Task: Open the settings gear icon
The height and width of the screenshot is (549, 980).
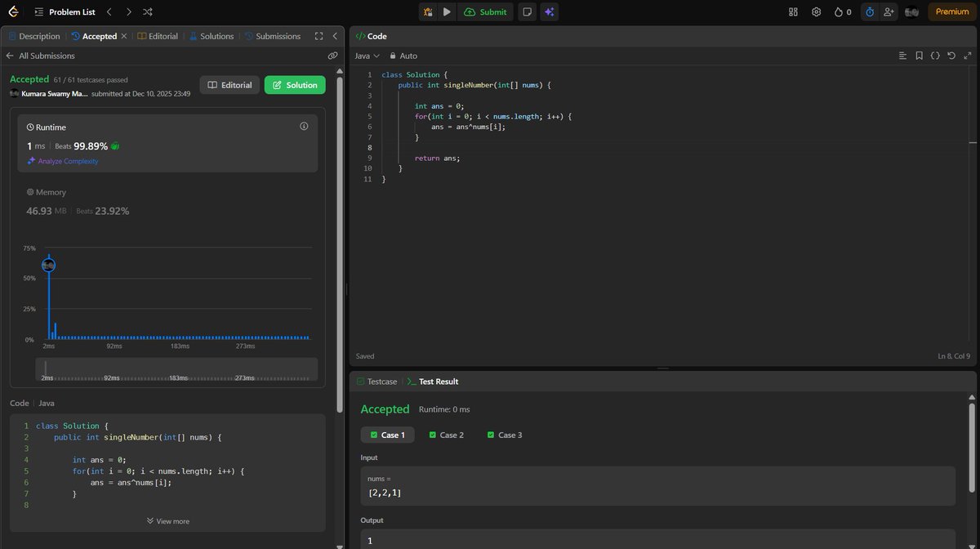Action: click(x=816, y=11)
